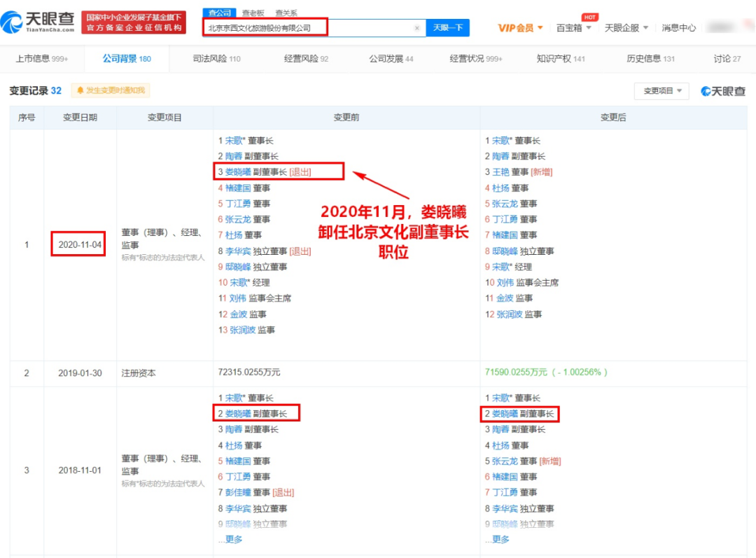
Task: Click the 变更记录 32 section heading
Action: pos(35,91)
